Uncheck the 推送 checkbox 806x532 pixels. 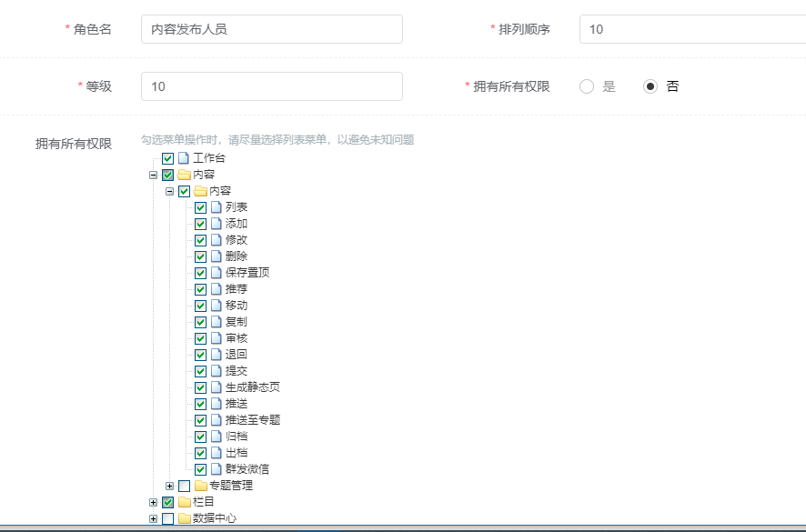[200, 404]
